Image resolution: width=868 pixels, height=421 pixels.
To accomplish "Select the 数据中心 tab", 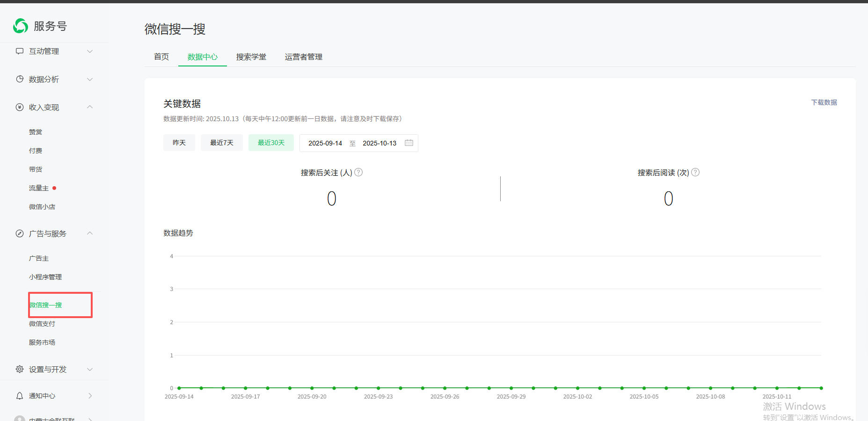I will (203, 57).
